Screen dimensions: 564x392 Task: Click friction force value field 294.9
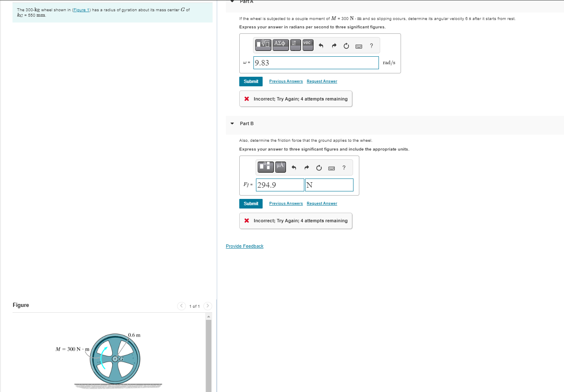(x=280, y=185)
